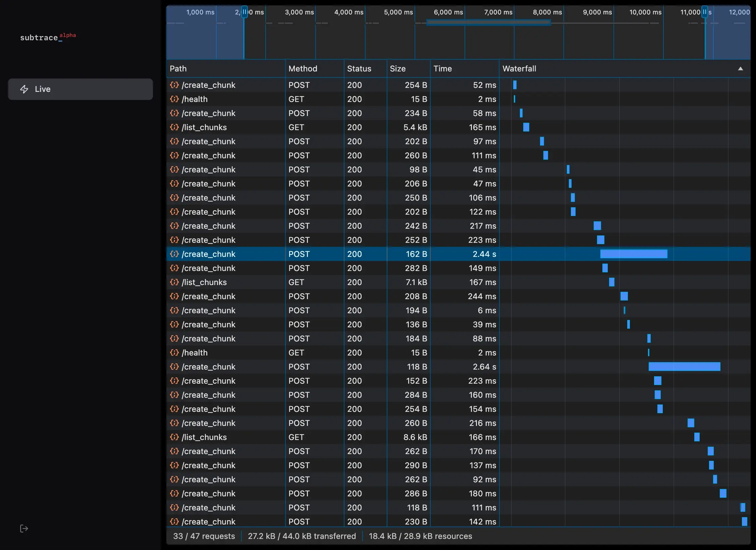Click the lightning bolt Live icon
The height and width of the screenshot is (550, 756).
24,89
